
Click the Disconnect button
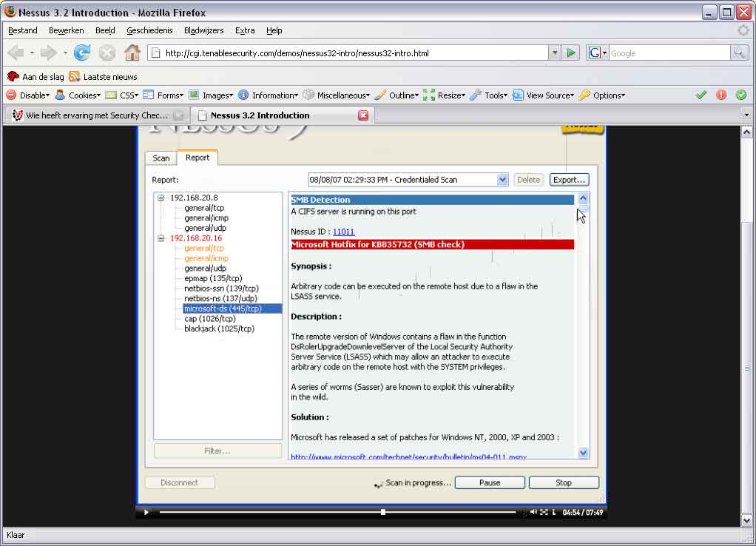(x=179, y=482)
